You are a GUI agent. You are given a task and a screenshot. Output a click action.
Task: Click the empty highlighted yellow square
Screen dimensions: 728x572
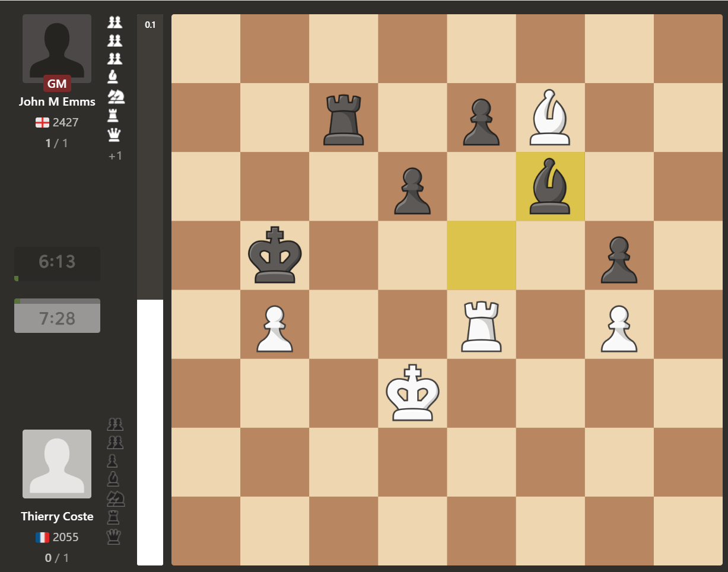[481, 255]
